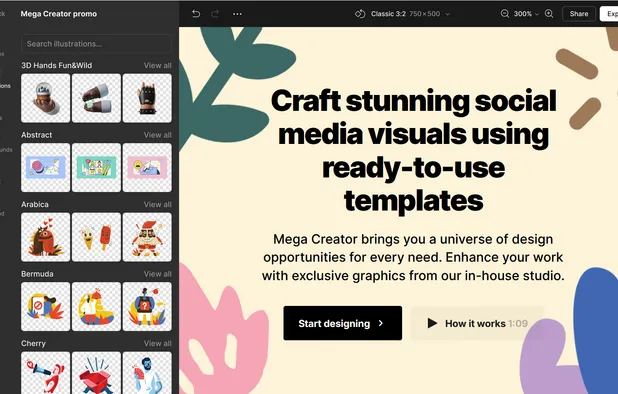Select the green-framed Abstract illustration
The width and height of the screenshot is (618, 394).
click(96, 167)
